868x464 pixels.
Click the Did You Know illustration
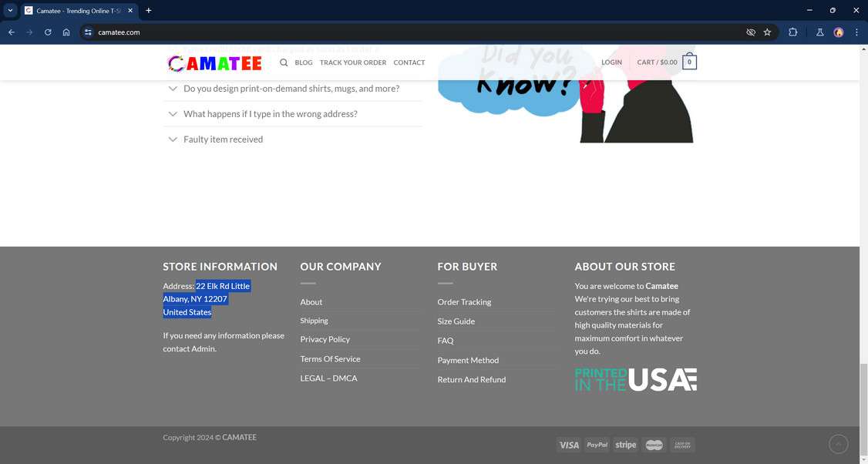(566, 93)
